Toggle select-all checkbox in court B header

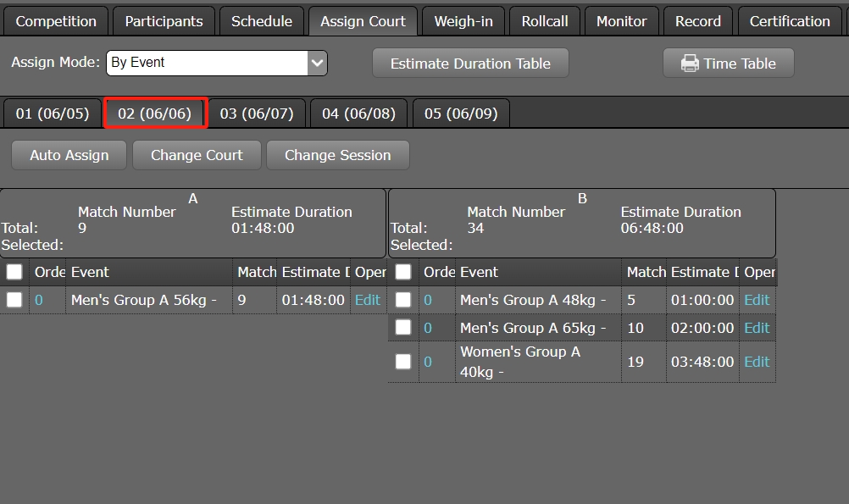tap(403, 272)
